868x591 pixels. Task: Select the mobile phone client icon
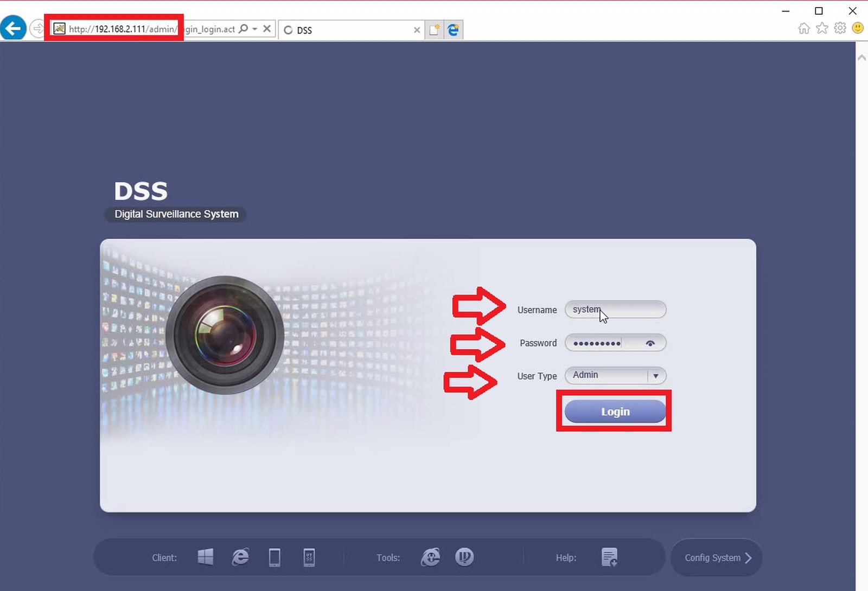[x=309, y=557]
